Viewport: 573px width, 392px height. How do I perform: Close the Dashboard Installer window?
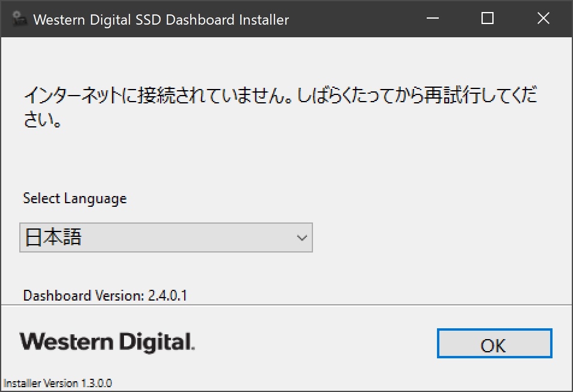(x=544, y=18)
